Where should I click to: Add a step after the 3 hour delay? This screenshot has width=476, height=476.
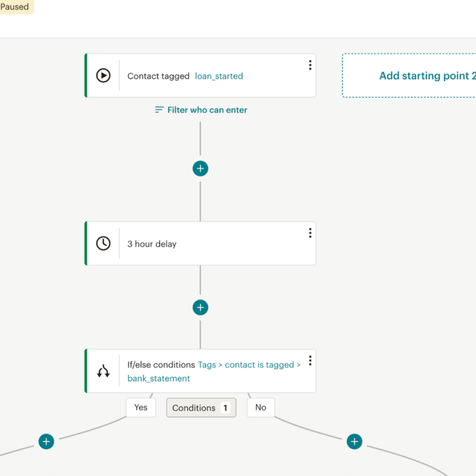[200, 307]
